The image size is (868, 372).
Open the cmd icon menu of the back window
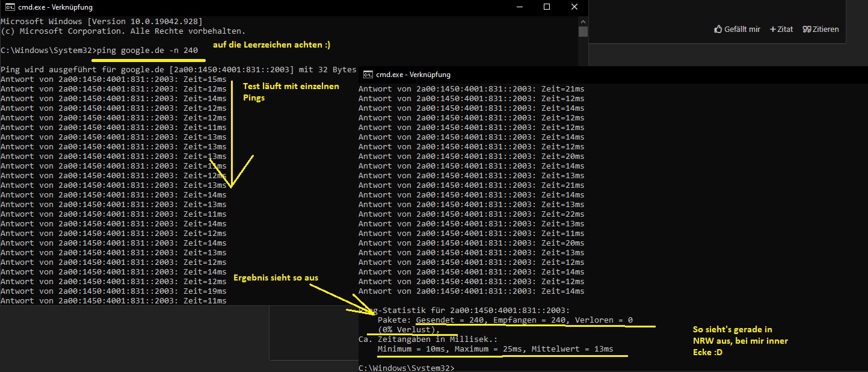(9, 7)
